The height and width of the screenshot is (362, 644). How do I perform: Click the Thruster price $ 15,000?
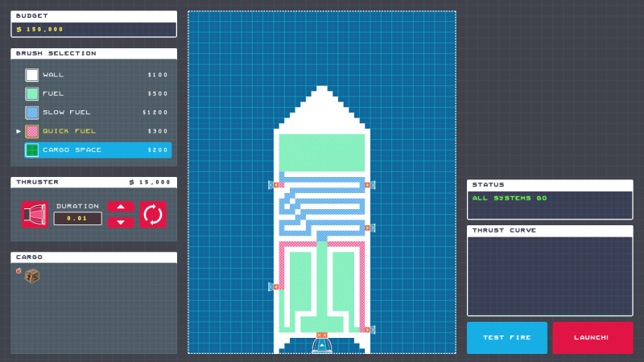click(x=150, y=183)
